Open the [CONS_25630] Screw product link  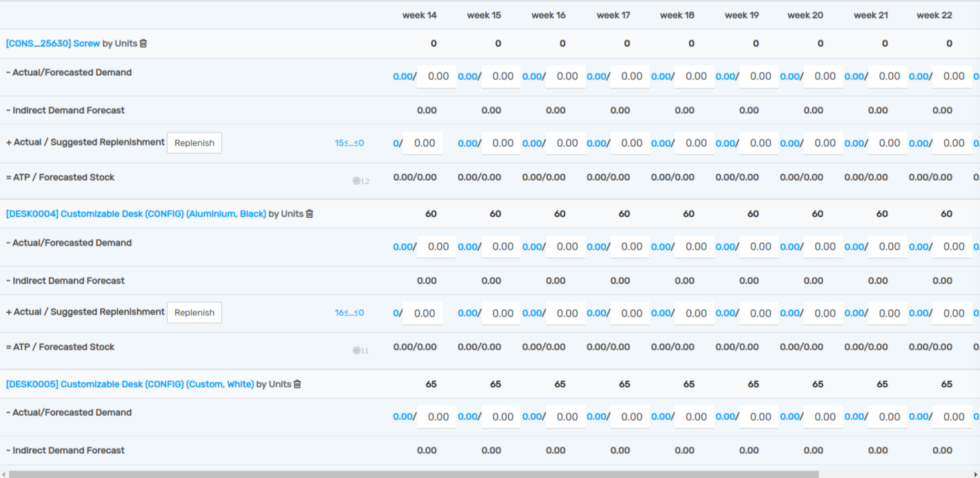[52, 43]
